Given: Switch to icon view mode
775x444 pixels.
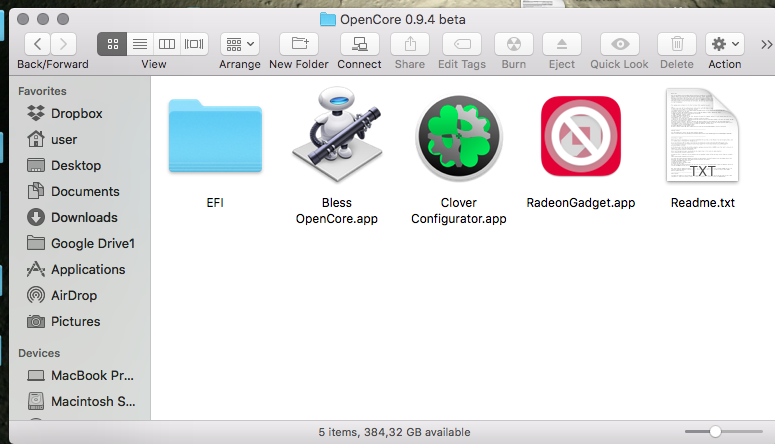Looking at the screenshot, I should coord(112,44).
